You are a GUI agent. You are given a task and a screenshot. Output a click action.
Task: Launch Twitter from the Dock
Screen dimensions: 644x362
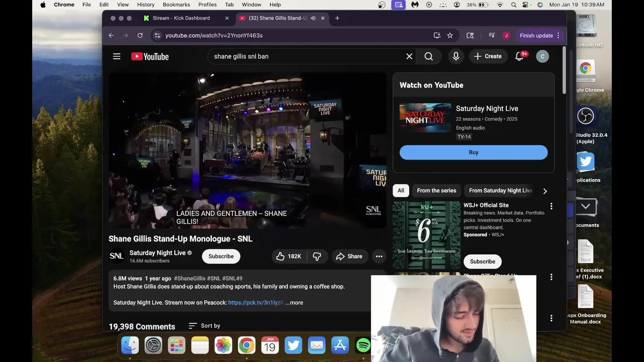click(x=293, y=345)
